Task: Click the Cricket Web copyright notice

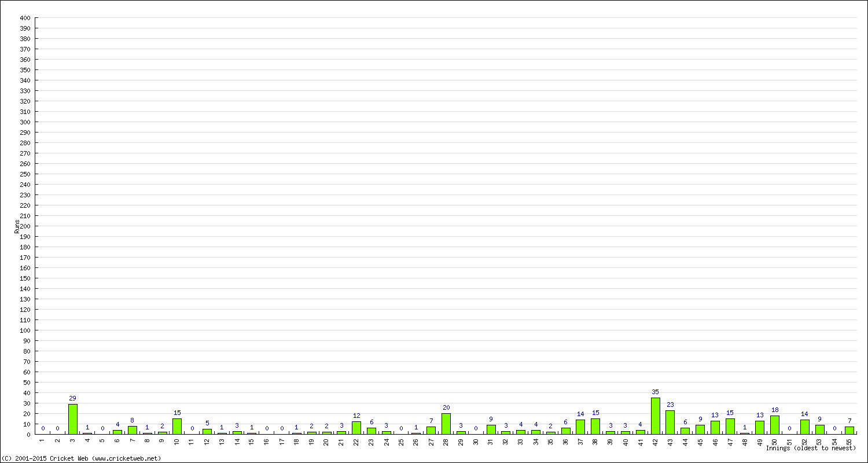Action: tap(82, 458)
